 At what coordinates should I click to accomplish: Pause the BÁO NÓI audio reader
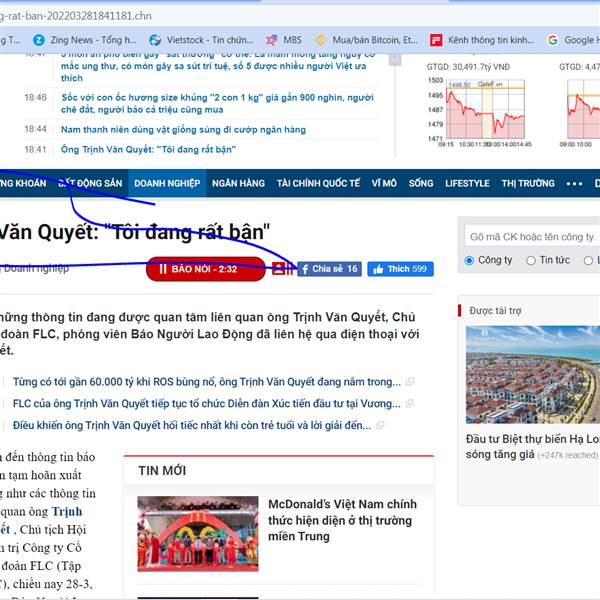pos(205,269)
